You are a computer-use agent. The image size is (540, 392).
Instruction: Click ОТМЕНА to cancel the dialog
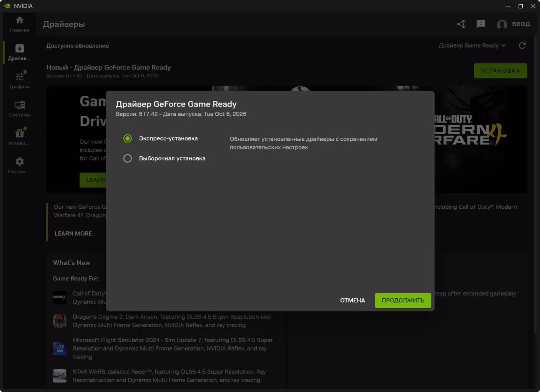tap(352, 301)
